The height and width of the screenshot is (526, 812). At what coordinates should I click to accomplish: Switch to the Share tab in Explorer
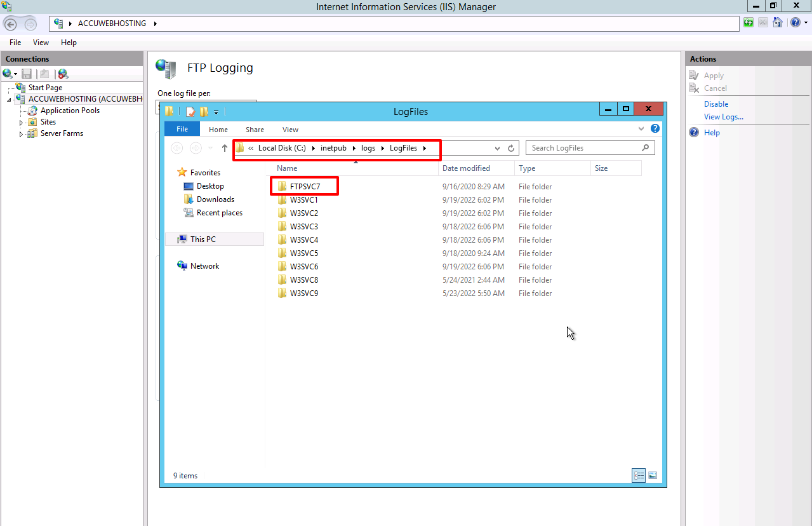pos(254,129)
